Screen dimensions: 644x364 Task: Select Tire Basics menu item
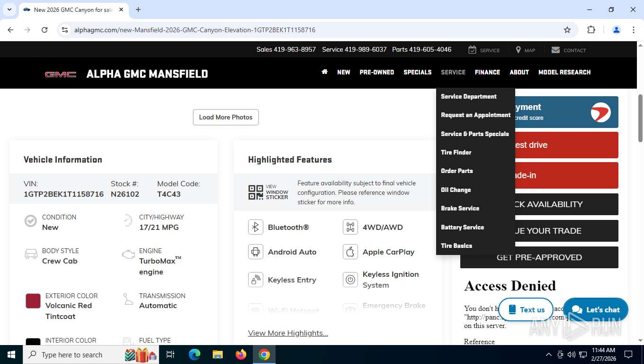[x=456, y=246]
